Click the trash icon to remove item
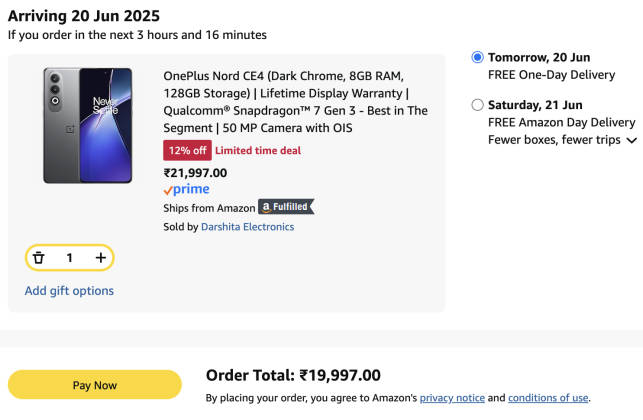Image resolution: width=643 pixels, height=420 pixels. (39, 258)
